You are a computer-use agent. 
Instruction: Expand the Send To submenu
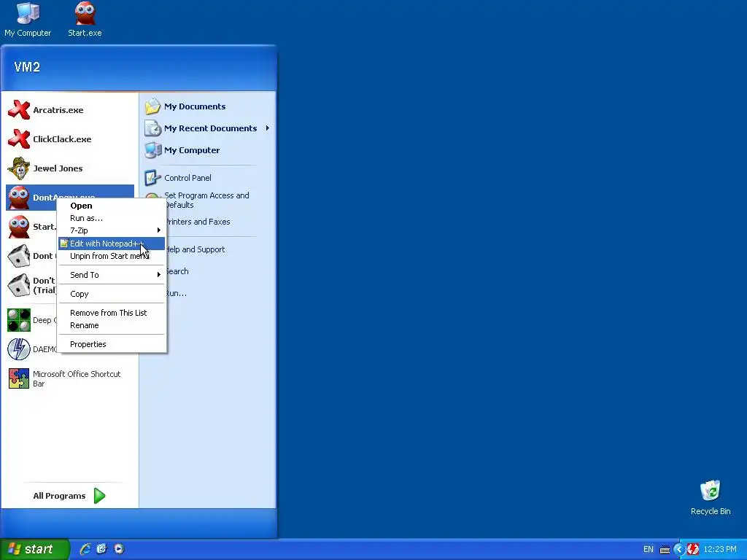(112, 275)
